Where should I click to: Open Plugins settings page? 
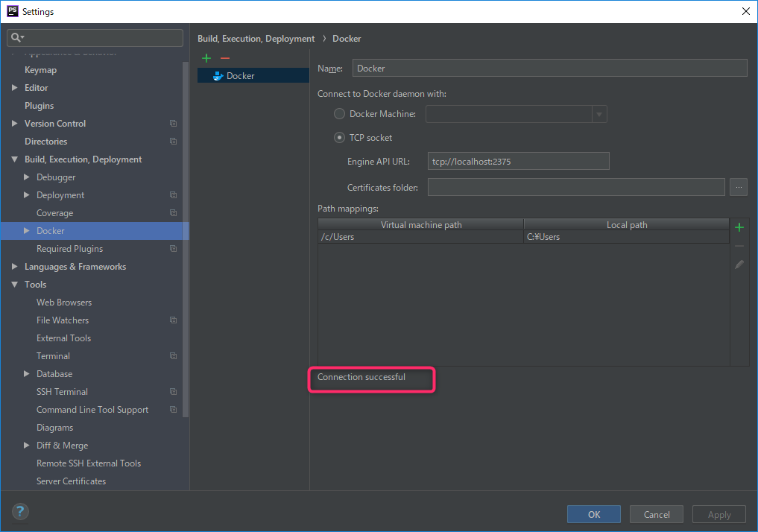40,106
